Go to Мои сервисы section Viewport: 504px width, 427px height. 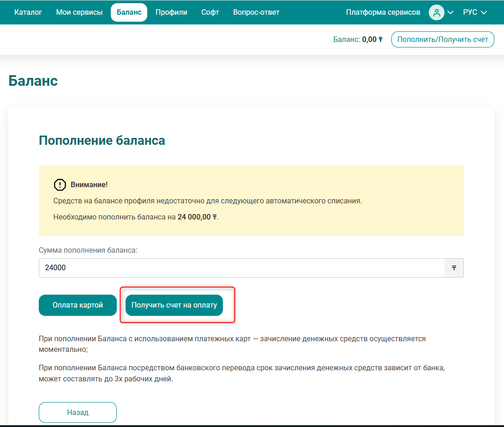click(79, 12)
